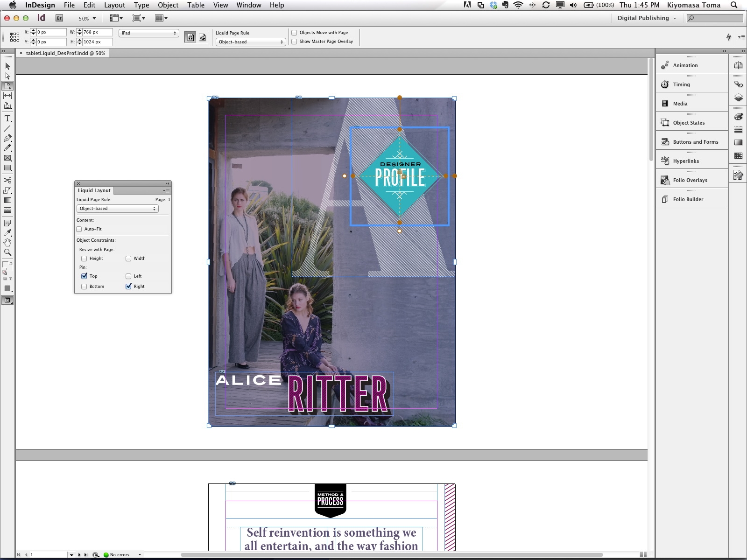Choose the Scissors tool
747x560 pixels.
click(7, 180)
